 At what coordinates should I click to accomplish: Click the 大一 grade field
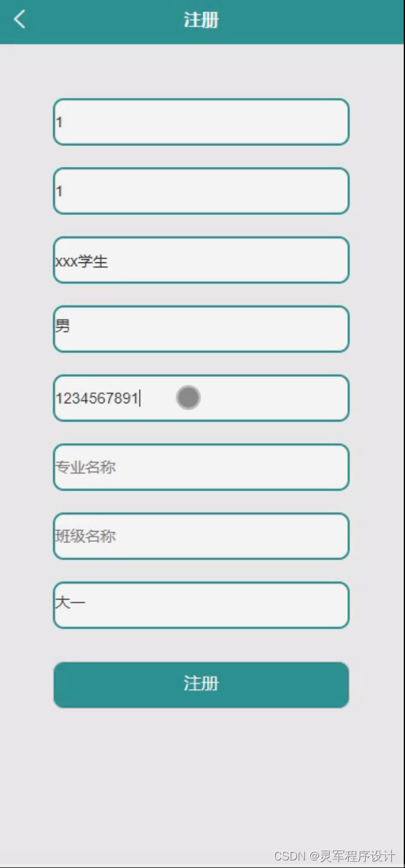tap(201, 605)
